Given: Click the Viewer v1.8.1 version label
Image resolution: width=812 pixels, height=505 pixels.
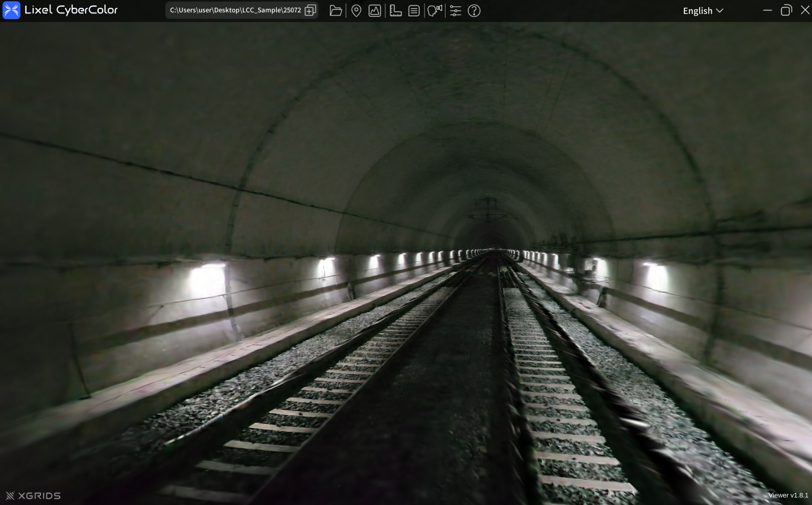Looking at the screenshot, I should [x=788, y=495].
